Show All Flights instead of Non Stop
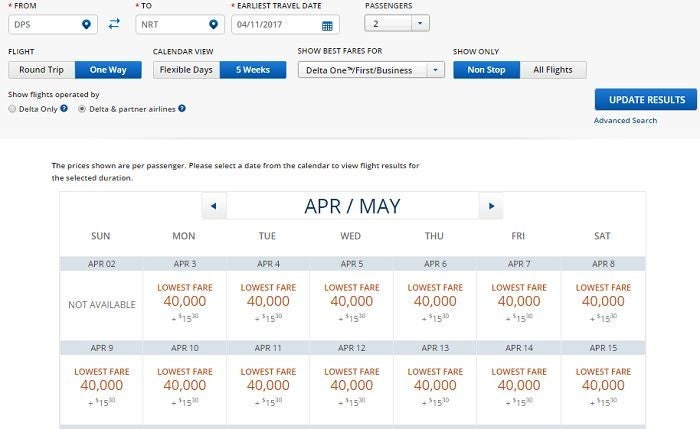 [553, 70]
